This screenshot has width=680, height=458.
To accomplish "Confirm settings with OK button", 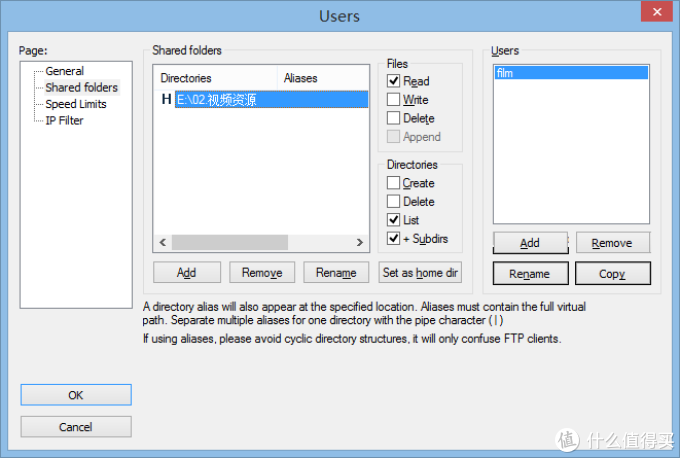I will [x=76, y=395].
